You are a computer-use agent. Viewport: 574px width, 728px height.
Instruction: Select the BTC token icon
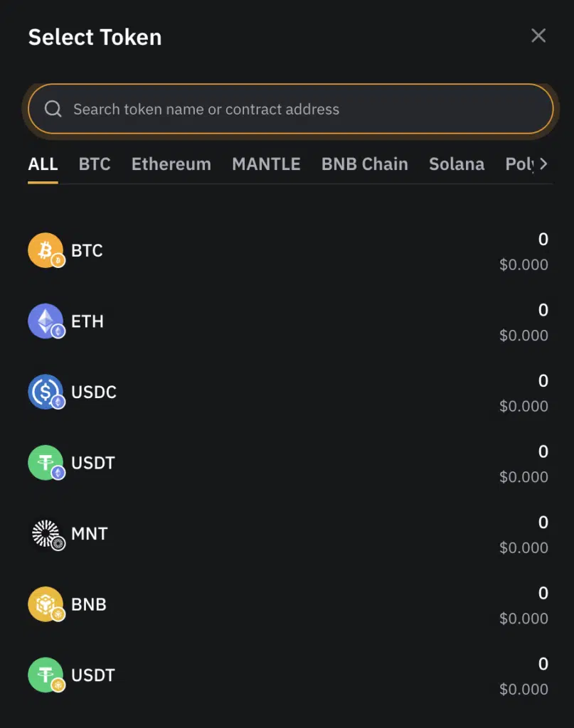46,250
